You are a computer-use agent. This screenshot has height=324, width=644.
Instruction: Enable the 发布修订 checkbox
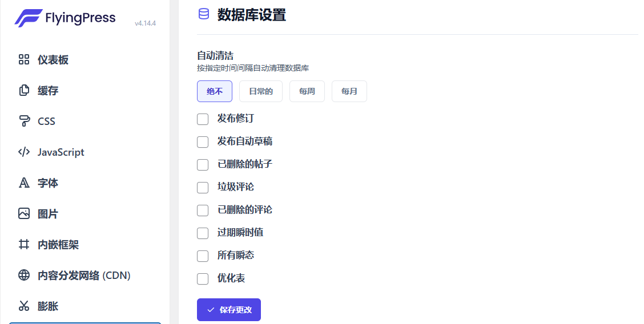[203, 119]
